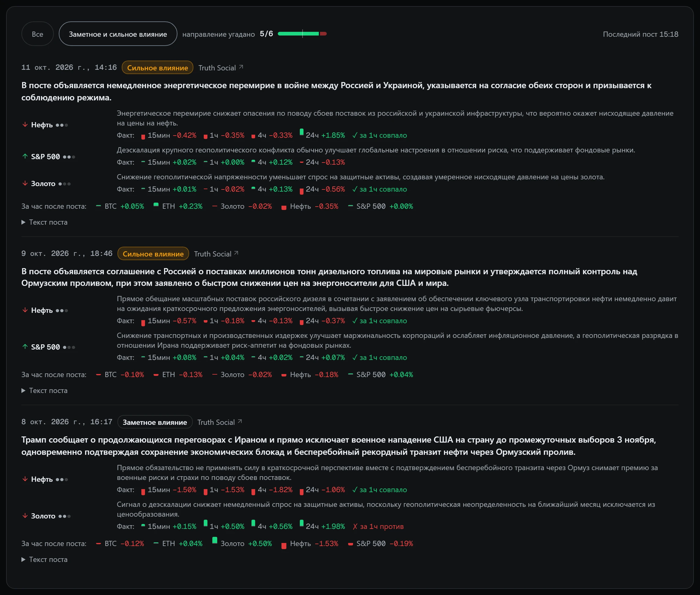Image resolution: width=700 pixels, height=595 pixels.
Task: Click 'Сильное влияние' badge on 9 окт. post
Action: coord(153,254)
